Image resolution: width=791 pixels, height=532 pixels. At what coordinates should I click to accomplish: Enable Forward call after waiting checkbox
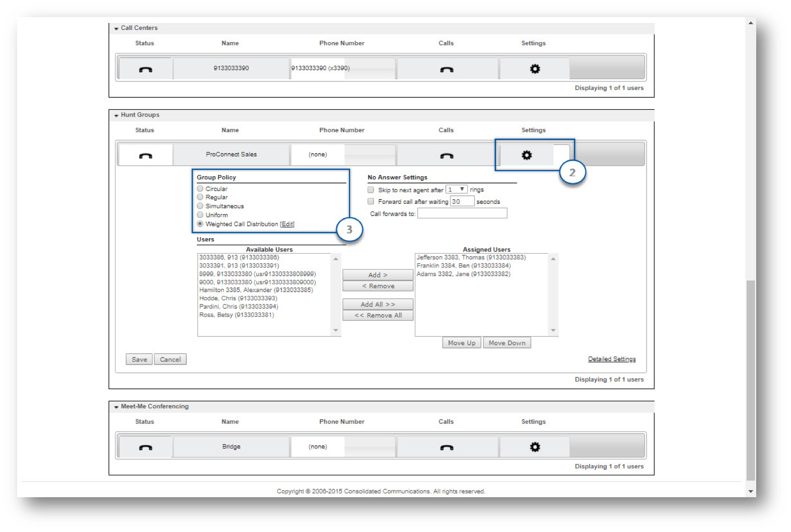[370, 201]
